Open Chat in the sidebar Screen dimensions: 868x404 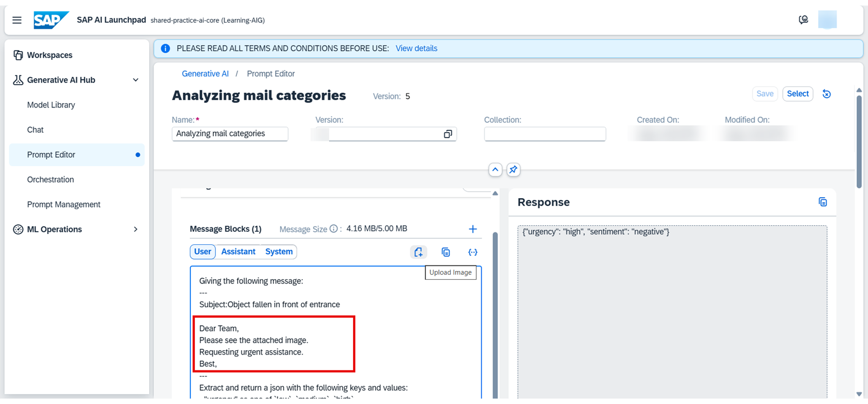pos(35,130)
